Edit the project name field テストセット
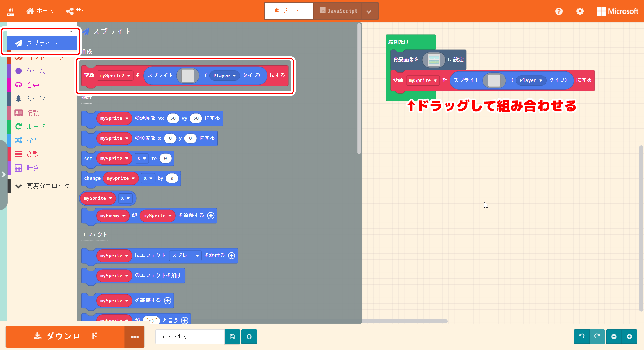644x350 pixels. click(190, 337)
